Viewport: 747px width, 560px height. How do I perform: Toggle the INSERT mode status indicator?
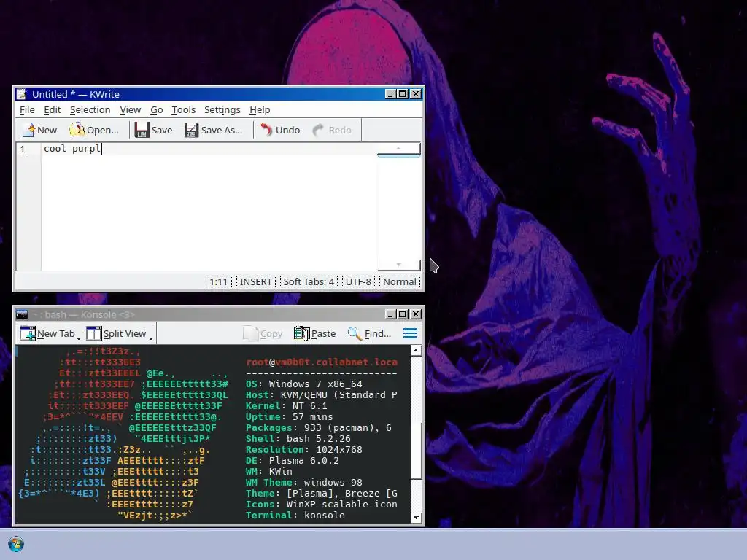click(x=256, y=282)
